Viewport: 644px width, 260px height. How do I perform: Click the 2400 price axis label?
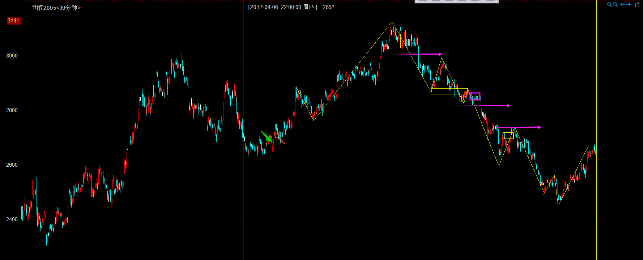[x=12, y=219]
